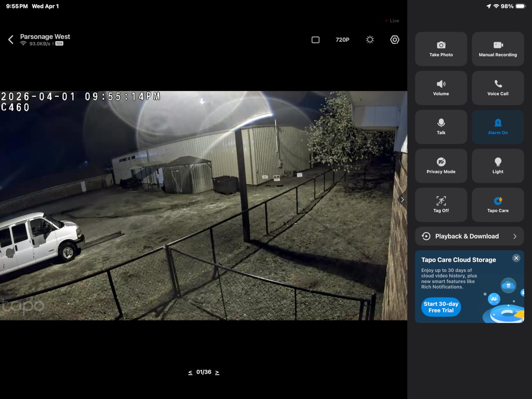Go to the previous camera page
This screenshot has height=399, width=532.
(x=190, y=372)
